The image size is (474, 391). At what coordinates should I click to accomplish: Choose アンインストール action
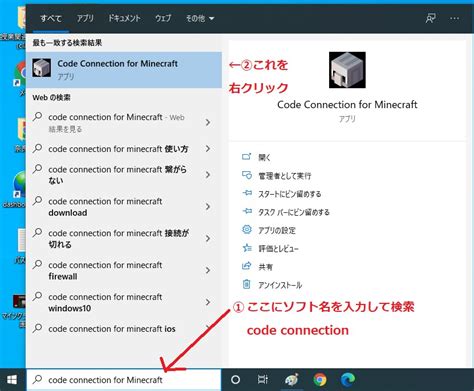tap(280, 285)
